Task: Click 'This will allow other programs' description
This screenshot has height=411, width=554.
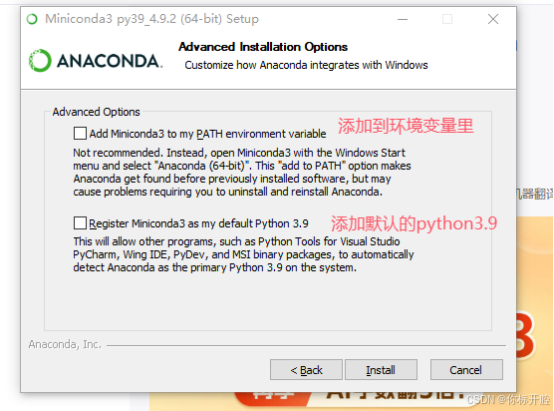Action: [243, 254]
